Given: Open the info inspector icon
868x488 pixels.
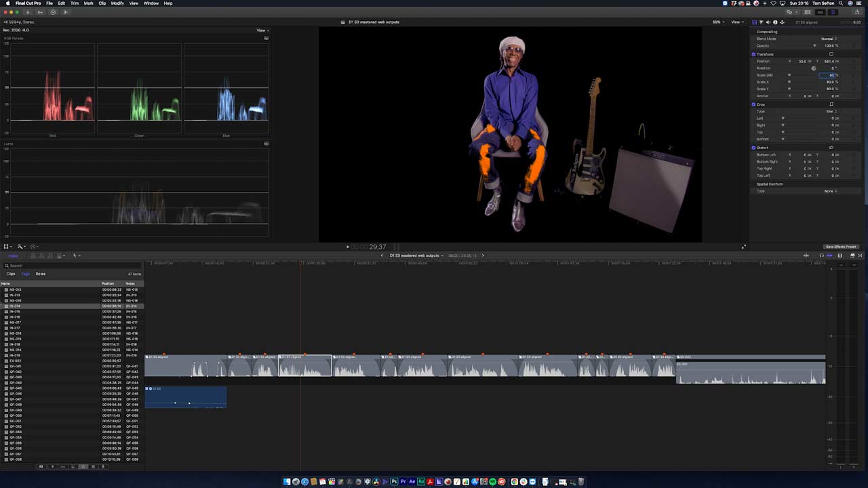Looking at the screenshot, I should 774,22.
